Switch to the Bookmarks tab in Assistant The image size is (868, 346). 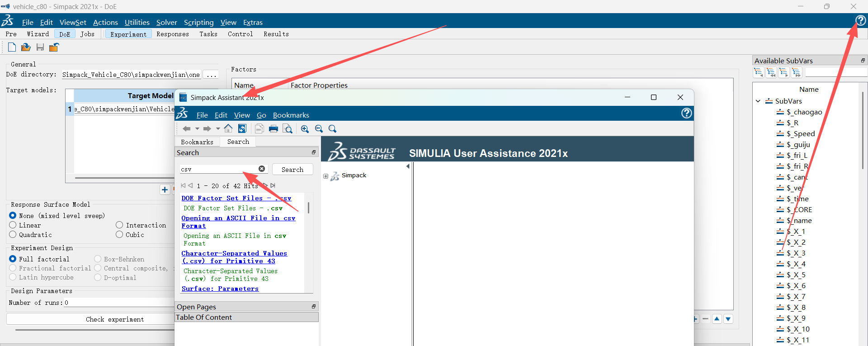tap(197, 142)
